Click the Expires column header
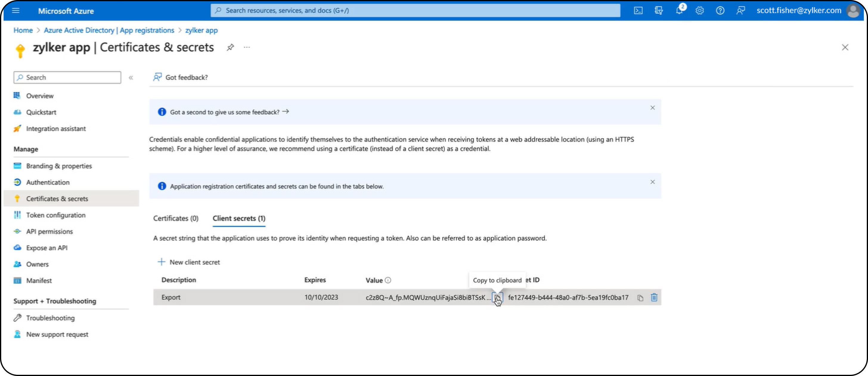 click(315, 280)
